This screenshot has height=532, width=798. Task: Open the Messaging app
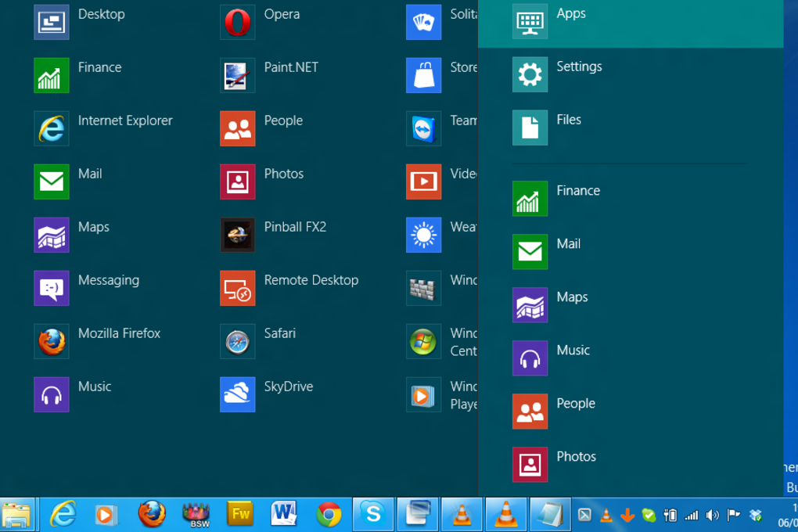pyautogui.click(x=52, y=288)
